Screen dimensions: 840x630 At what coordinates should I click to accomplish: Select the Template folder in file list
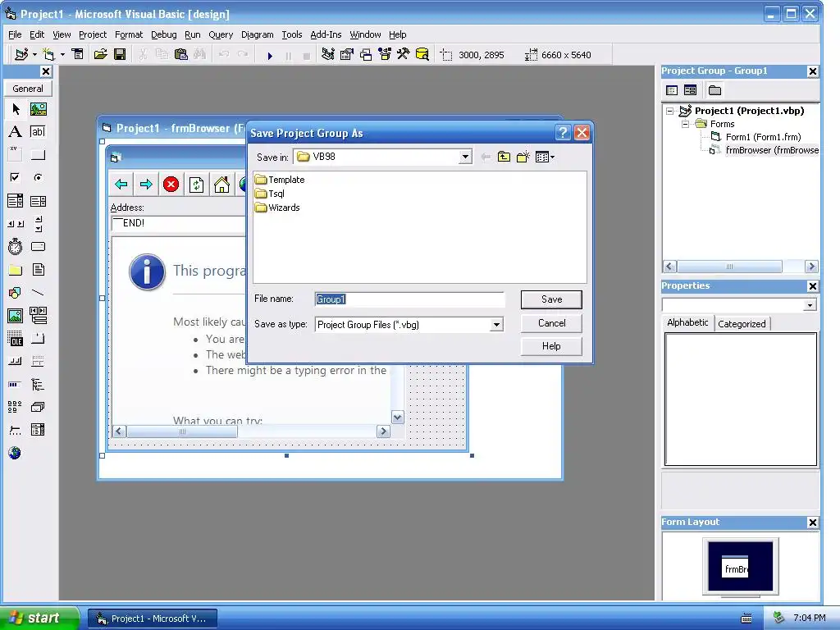point(281,180)
